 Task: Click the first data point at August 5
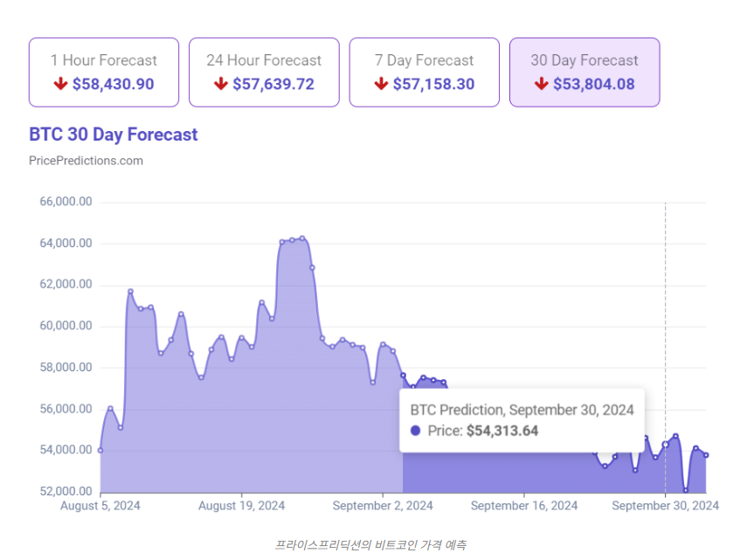[100, 451]
